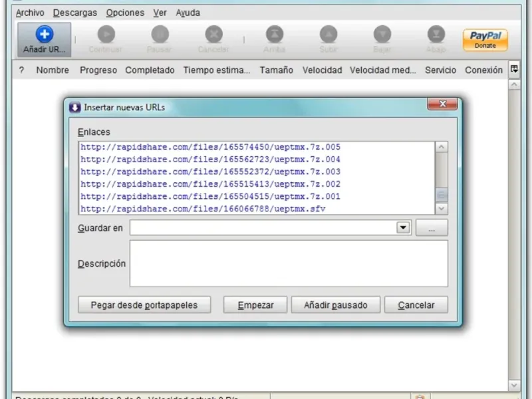This screenshot has width=532, height=399.
Task: Sort by the Nombre column header
Action: coord(53,70)
